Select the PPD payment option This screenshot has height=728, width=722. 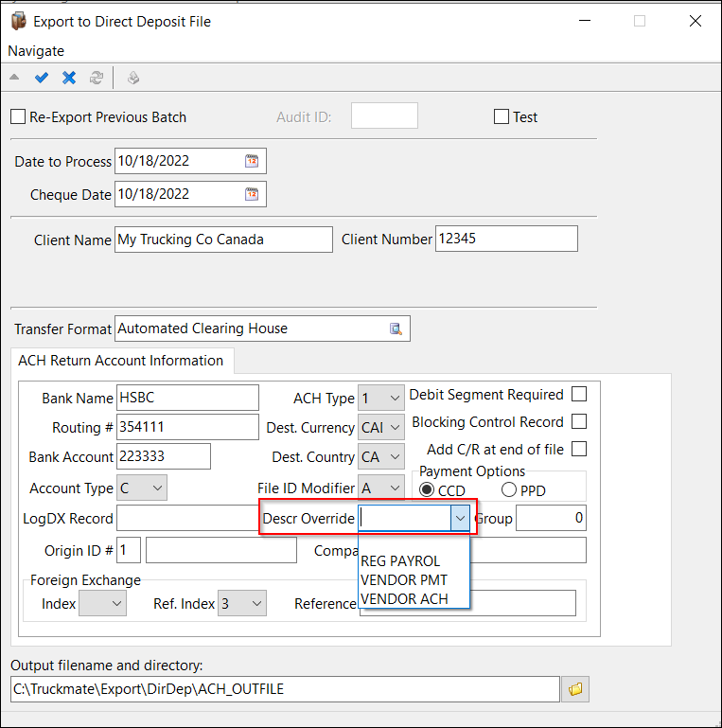pyautogui.click(x=509, y=489)
